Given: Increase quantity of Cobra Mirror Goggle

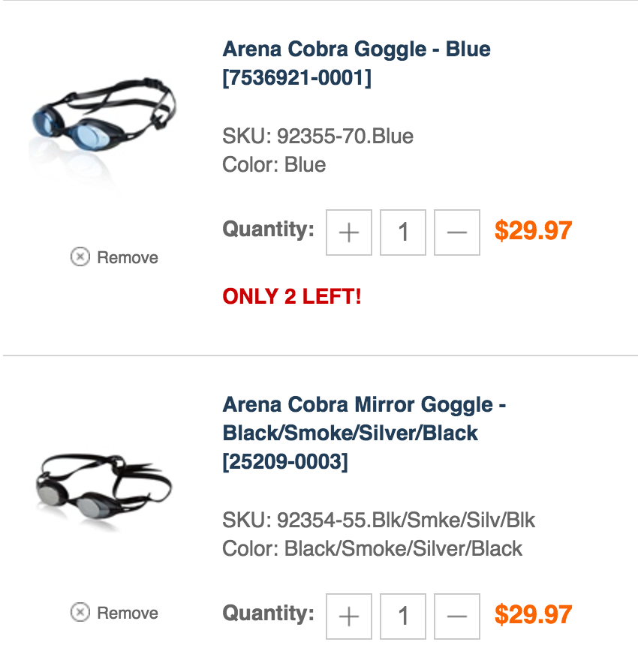Looking at the screenshot, I should click(x=349, y=616).
